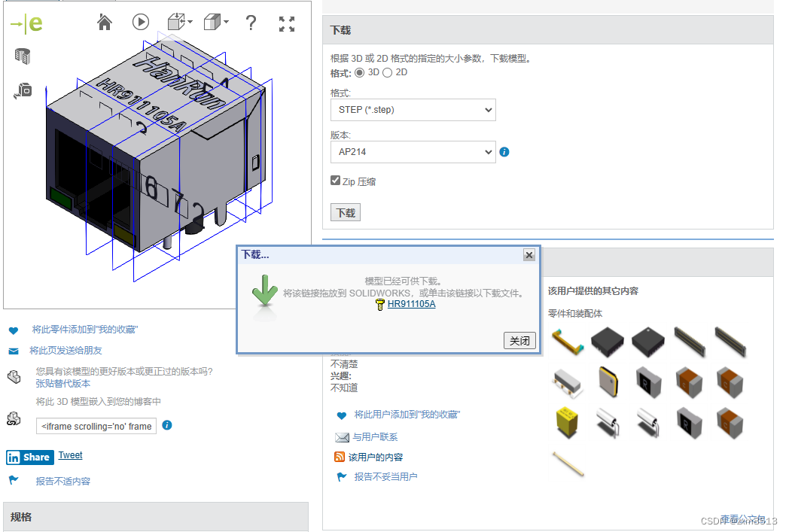This screenshot has height=532, width=789.
Task: Open the view orientation cube dropdown
Action: click(x=180, y=22)
